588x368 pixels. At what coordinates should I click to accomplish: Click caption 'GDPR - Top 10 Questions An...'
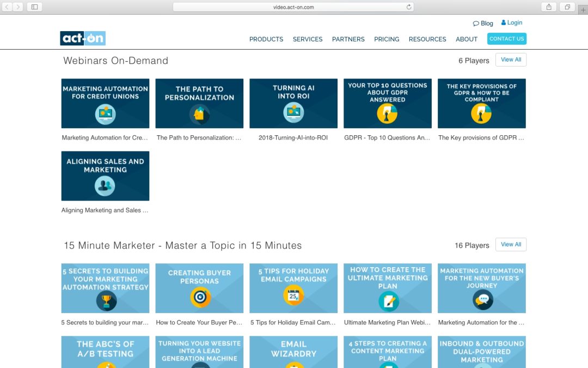click(388, 138)
